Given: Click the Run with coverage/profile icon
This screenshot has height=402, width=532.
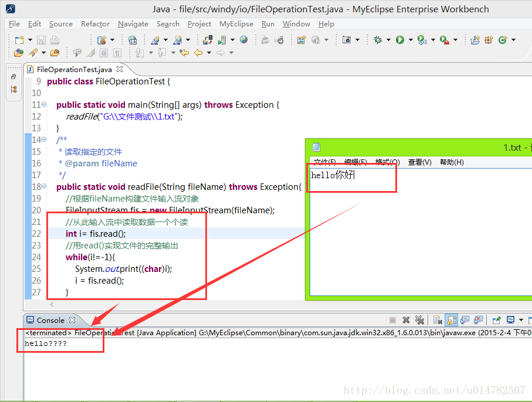Looking at the screenshot, I should pyautogui.click(x=422, y=40).
